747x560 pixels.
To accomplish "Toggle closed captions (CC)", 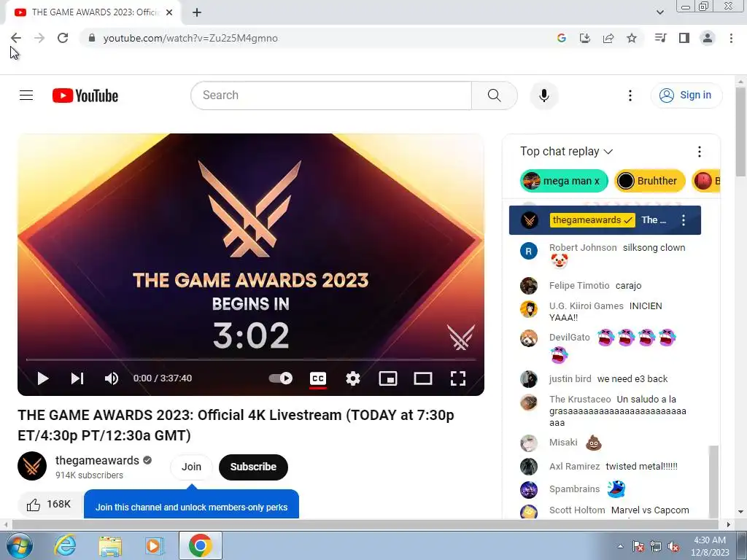I will (318, 378).
